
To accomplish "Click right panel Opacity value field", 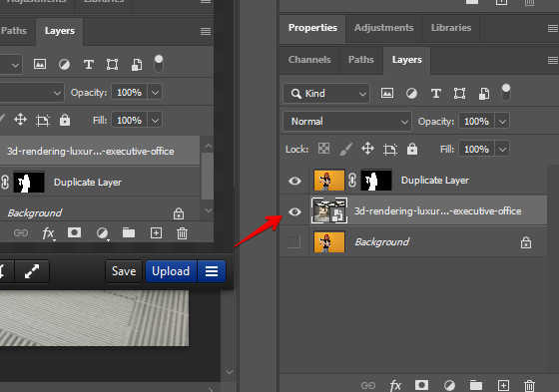I will pyautogui.click(x=476, y=122).
